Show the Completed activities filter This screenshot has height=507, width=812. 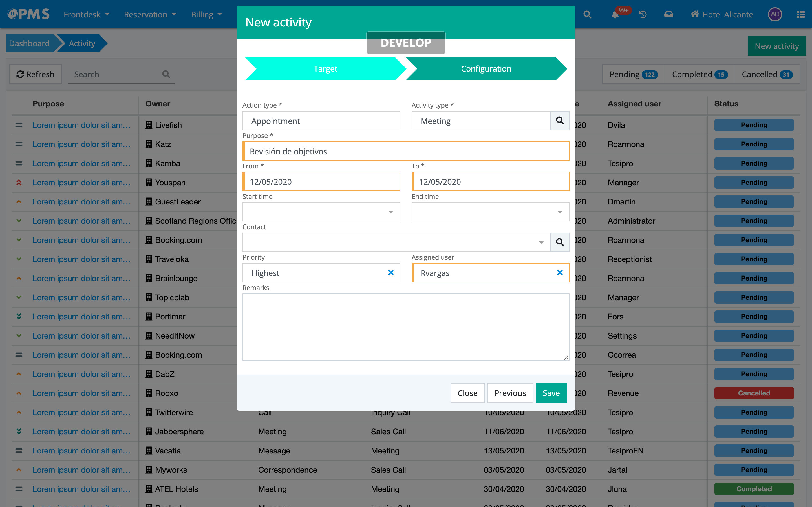point(700,74)
